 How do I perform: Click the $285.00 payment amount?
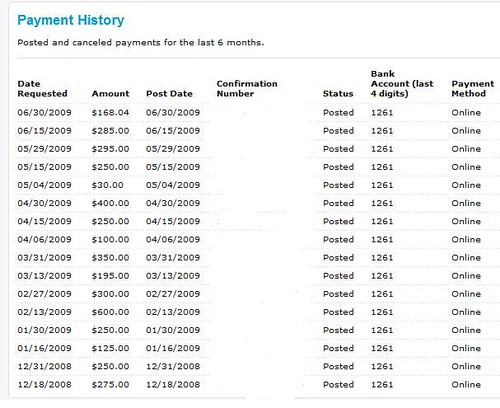pyautogui.click(x=110, y=131)
